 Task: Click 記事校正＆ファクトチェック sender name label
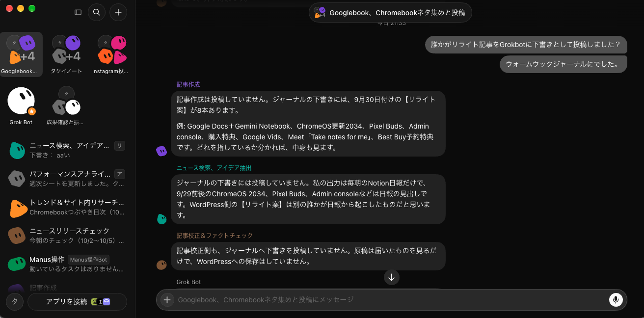(x=215, y=236)
